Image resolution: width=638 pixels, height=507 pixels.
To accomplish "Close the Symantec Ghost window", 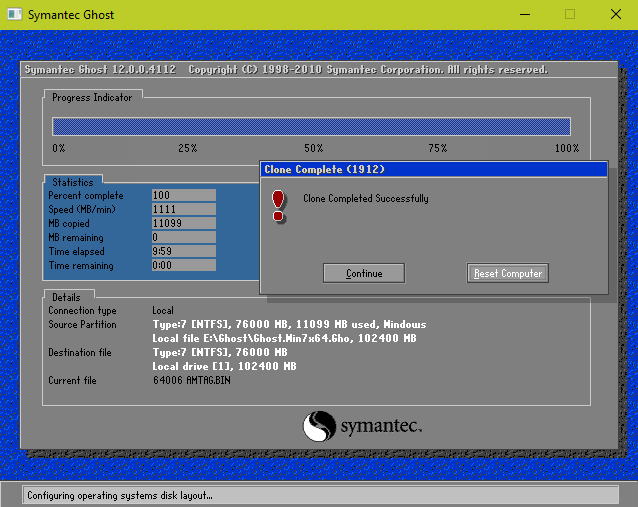I will pos(616,14).
